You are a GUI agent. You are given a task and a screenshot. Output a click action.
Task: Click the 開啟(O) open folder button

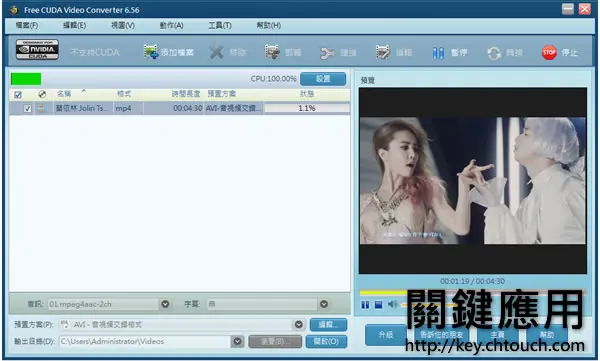326,341
